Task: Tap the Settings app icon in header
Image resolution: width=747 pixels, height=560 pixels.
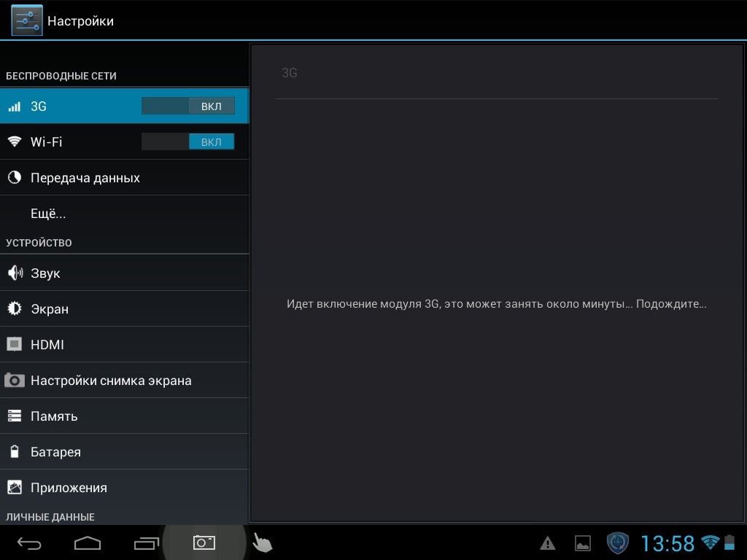Action: 27,20
